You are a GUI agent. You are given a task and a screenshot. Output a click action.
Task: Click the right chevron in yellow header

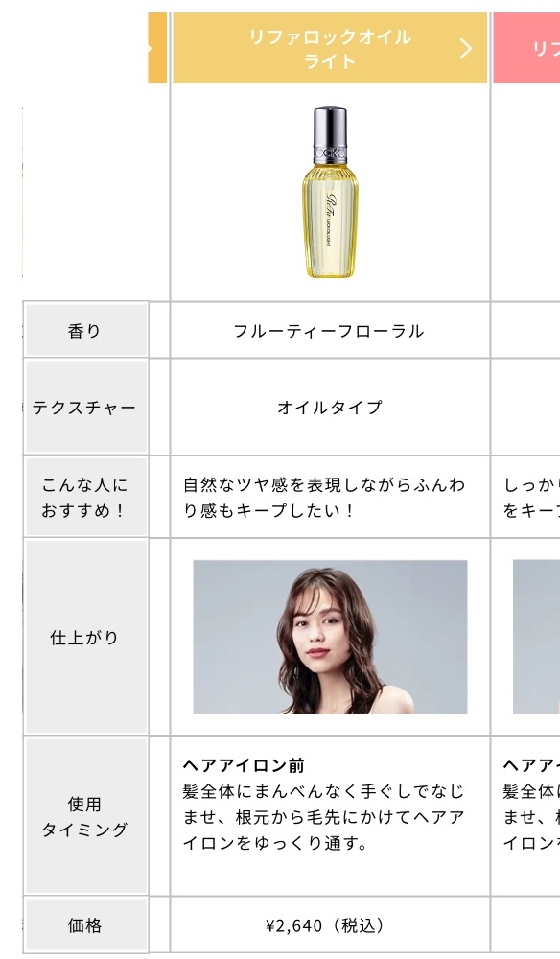click(x=466, y=48)
